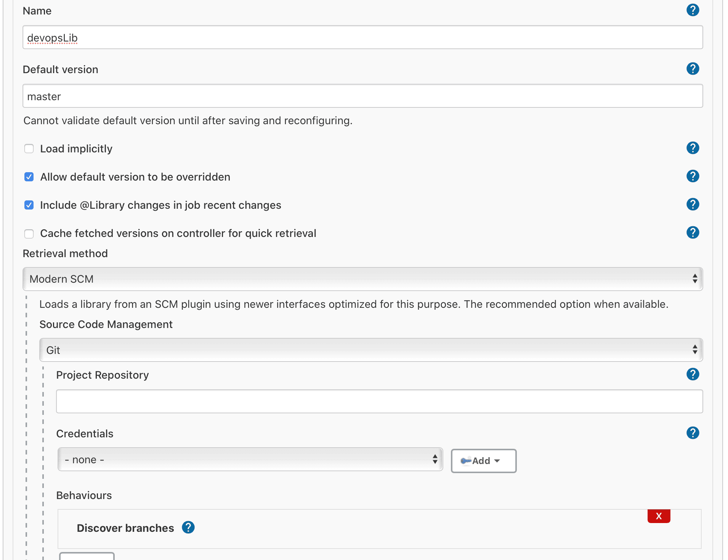Open the Source Code Management dropdown
This screenshot has height=560, width=728.
370,350
